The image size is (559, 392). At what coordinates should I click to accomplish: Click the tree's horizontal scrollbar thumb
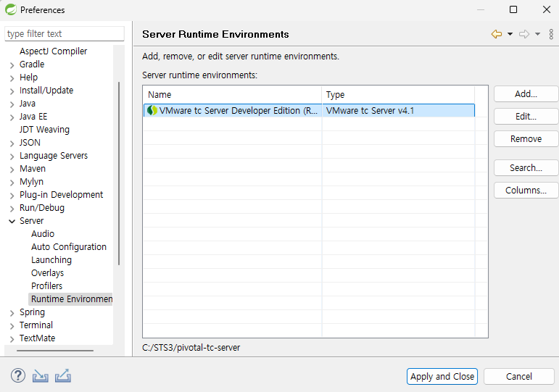[x=55, y=351]
